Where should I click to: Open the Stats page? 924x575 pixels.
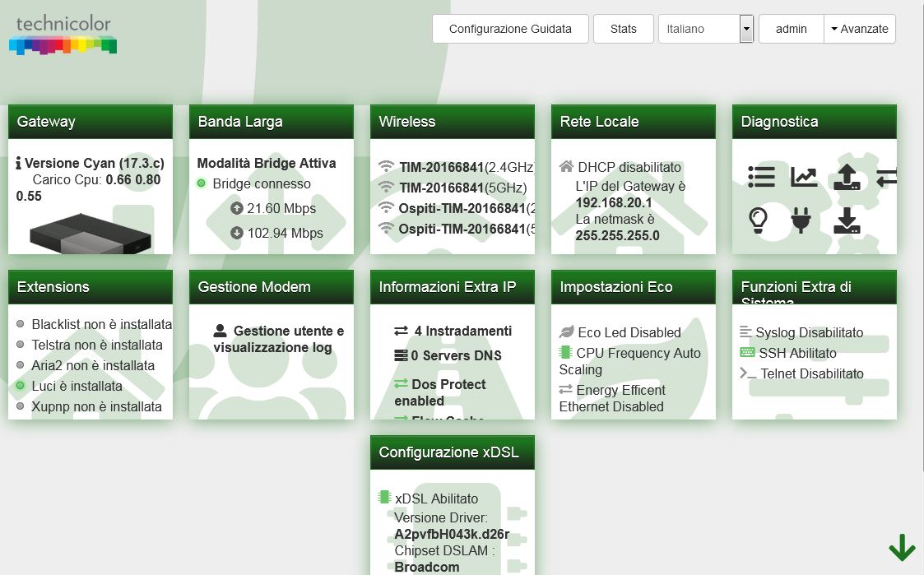[624, 29]
